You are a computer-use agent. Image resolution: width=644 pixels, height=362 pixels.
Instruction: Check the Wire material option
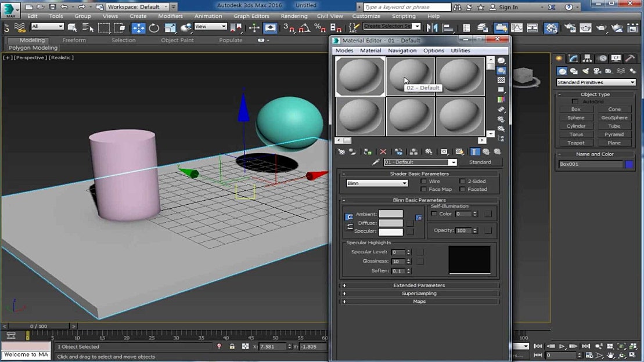pos(423,182)
